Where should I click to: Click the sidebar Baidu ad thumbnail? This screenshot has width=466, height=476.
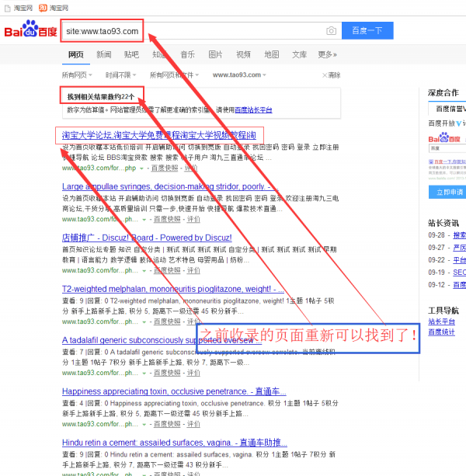coord(447,156)
